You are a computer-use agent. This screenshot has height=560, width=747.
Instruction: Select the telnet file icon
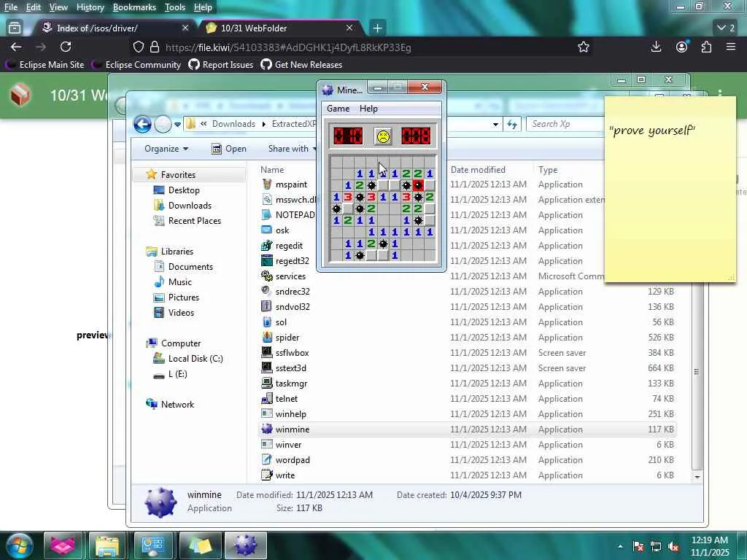(x=267, y=399)
